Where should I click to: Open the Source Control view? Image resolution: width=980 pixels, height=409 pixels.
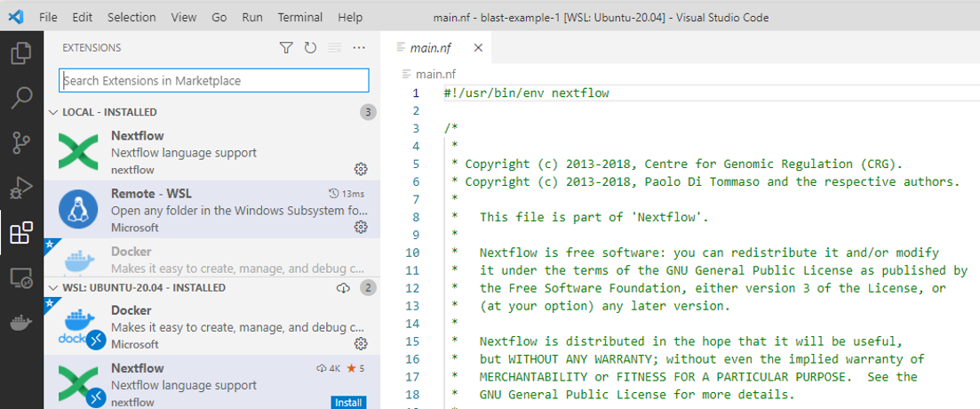tap(20, 142)
